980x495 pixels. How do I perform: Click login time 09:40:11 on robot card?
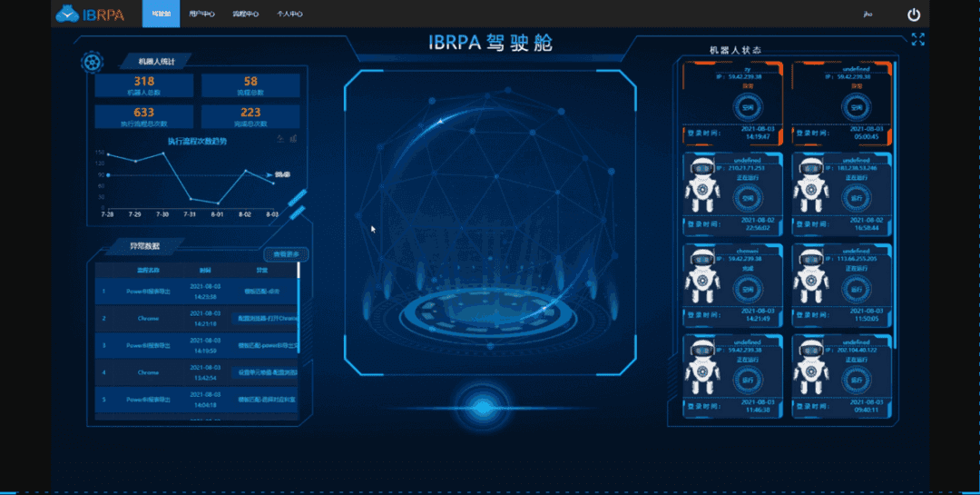point(865,410)
